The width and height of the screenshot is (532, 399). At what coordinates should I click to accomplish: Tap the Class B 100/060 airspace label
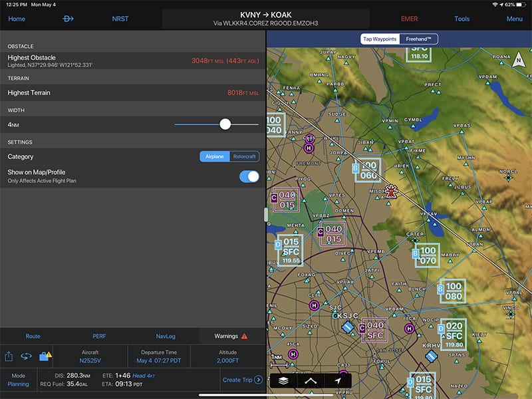click(x=366, y=170)
